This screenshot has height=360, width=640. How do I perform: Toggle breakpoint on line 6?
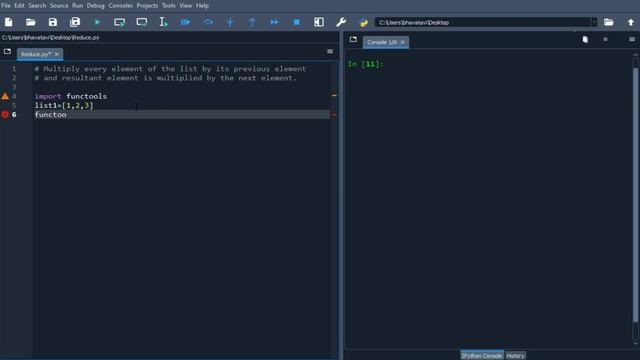[x=5, y=115]
